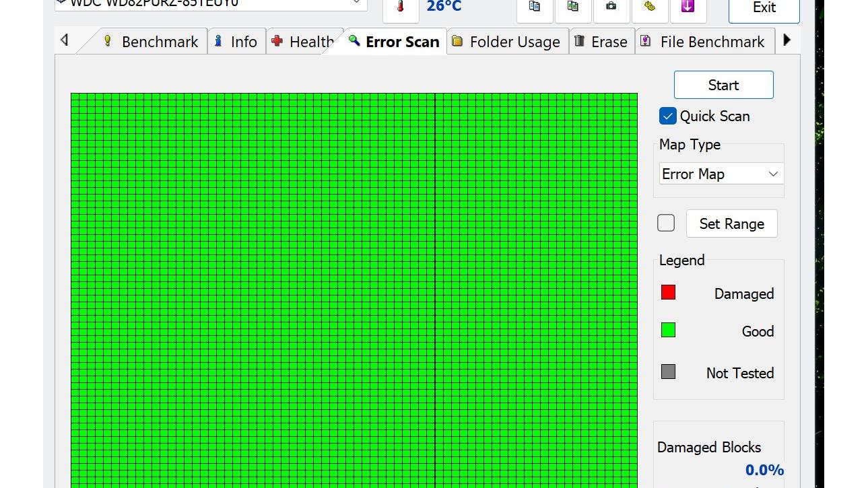Click the Set Range button
Image resolution: width=868 pixels, height=488 pixels.
[x=731, y=223]
